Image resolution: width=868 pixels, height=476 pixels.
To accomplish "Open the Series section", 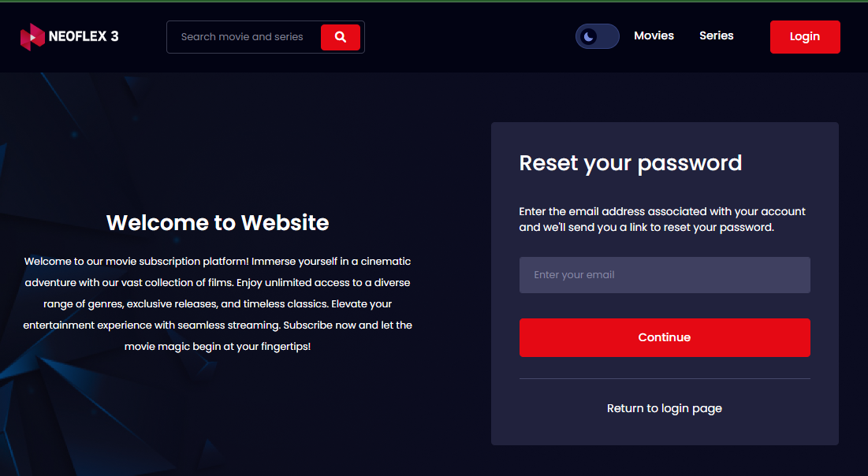I will [x=716, y=35].
